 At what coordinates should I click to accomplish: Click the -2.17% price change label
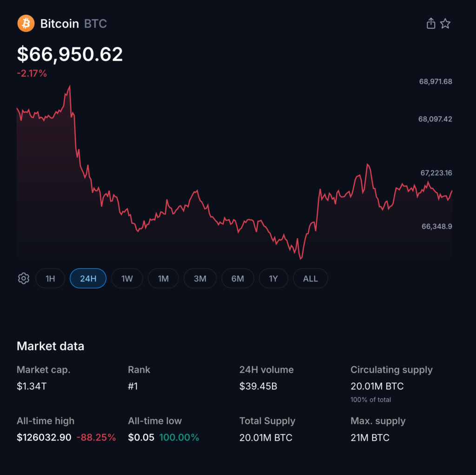coord(32,73)
